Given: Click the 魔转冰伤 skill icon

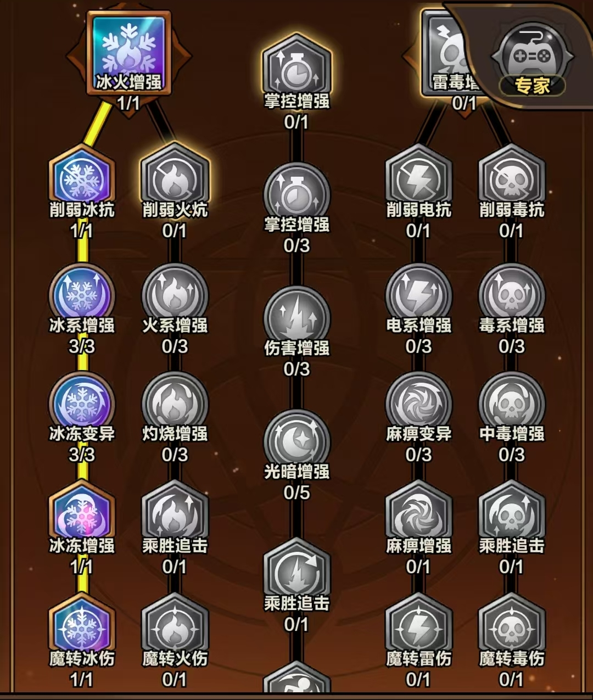Looking at the screenshot, I should pyautogui.click(x=82, y=625).
